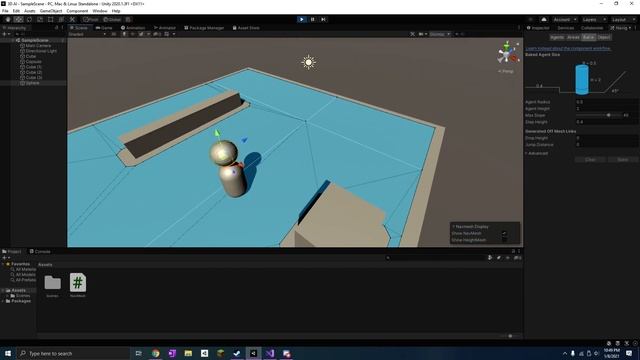This screenshot has width=640, height=360.
Task: Open the Account dropdown
Action: pyautogui.click(x=564, y=19)
